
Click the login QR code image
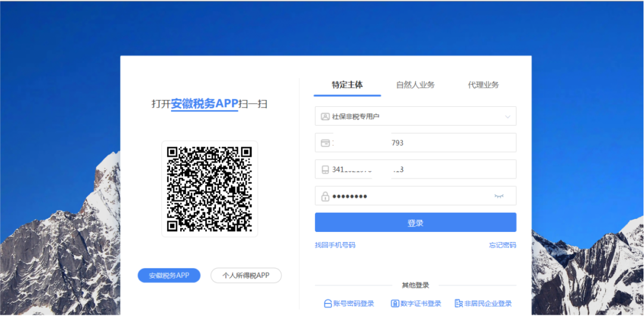click(209, 189)
